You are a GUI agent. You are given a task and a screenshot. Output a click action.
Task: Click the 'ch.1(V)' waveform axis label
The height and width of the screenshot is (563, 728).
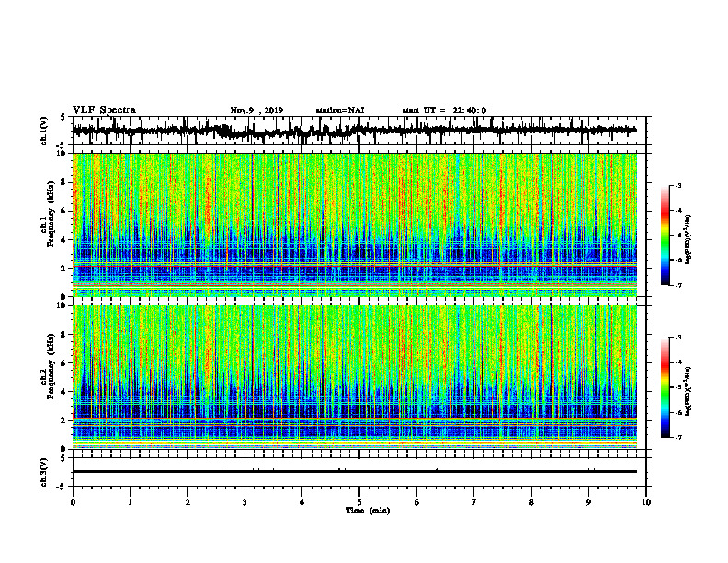coord(45,131)
